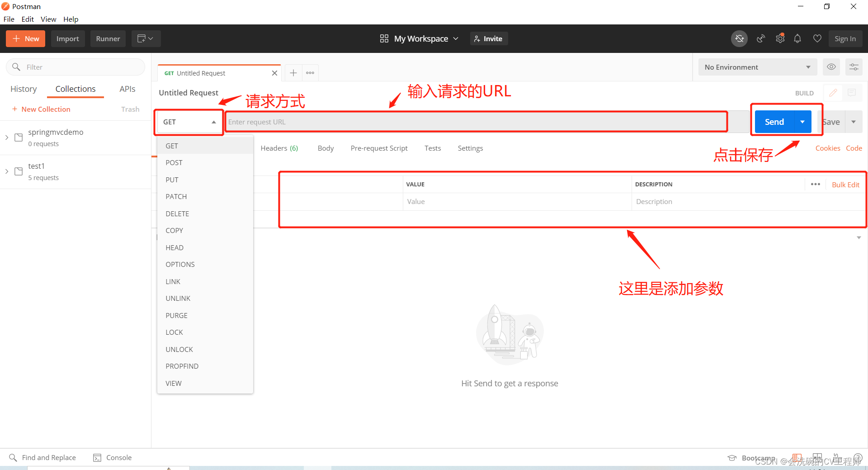The height and width of the screenshot is (470, 868).
Task: Open the Headers (6) tab
Action: [x=279, y=148]
